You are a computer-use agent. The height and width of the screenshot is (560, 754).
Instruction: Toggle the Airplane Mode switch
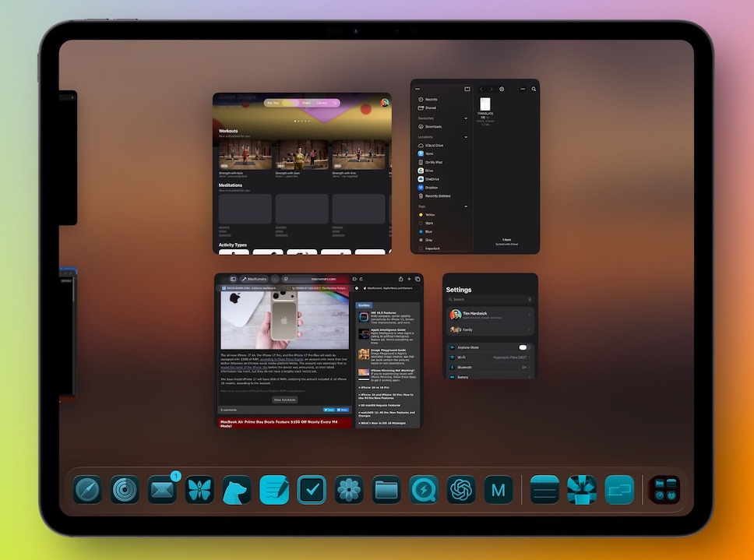(x=523, y=347)
